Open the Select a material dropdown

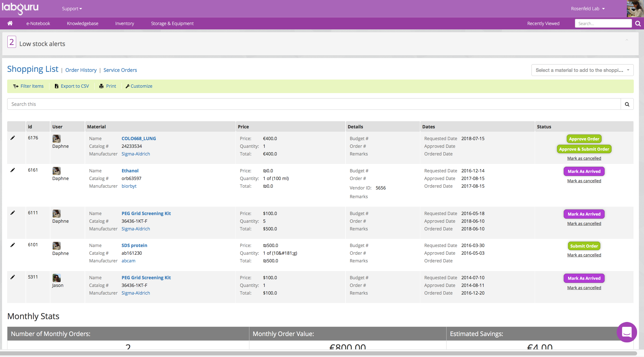pyautogui.click(x=582, y=70)
